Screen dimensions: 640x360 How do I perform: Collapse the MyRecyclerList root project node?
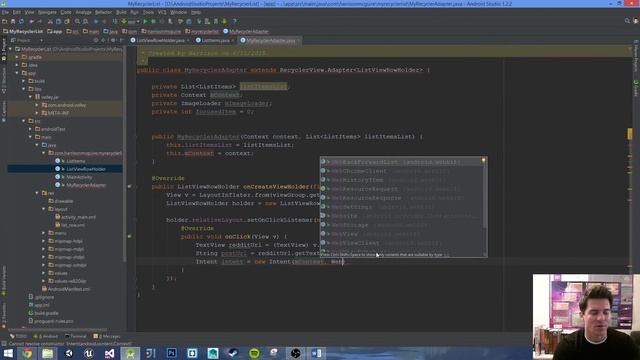(x=11, y=49)
